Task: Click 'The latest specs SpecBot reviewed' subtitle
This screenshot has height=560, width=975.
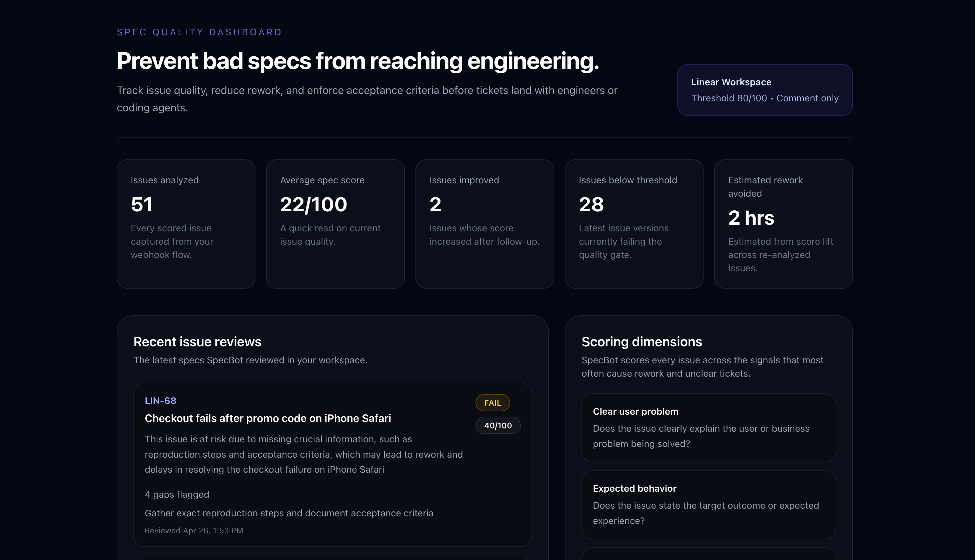Action: [x=250, y=360]
